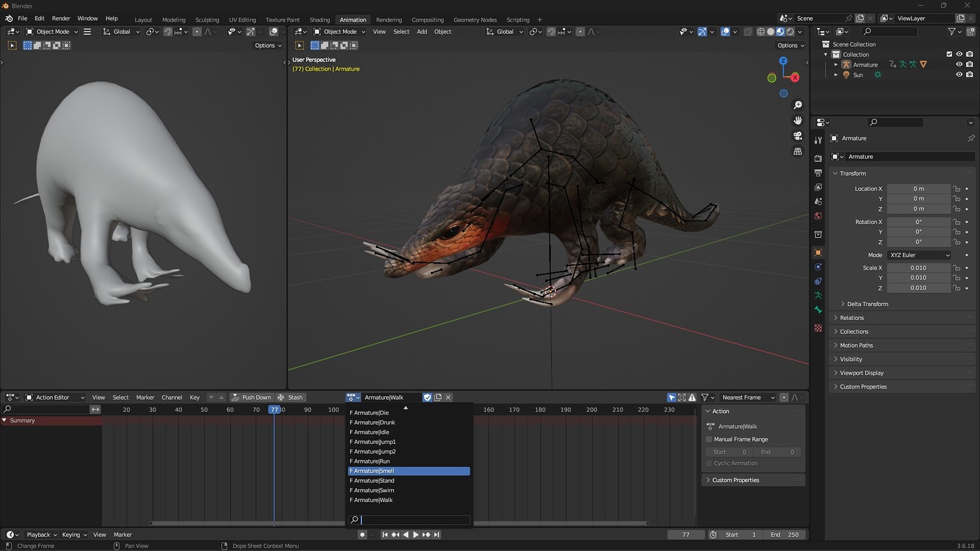Open the XYZ Euler rotation mode dropdown

click(x=919, y=255)
